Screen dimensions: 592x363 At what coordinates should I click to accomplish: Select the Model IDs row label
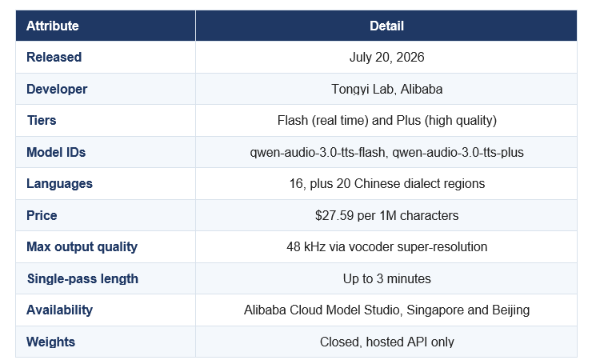click(x=56, y=152)
